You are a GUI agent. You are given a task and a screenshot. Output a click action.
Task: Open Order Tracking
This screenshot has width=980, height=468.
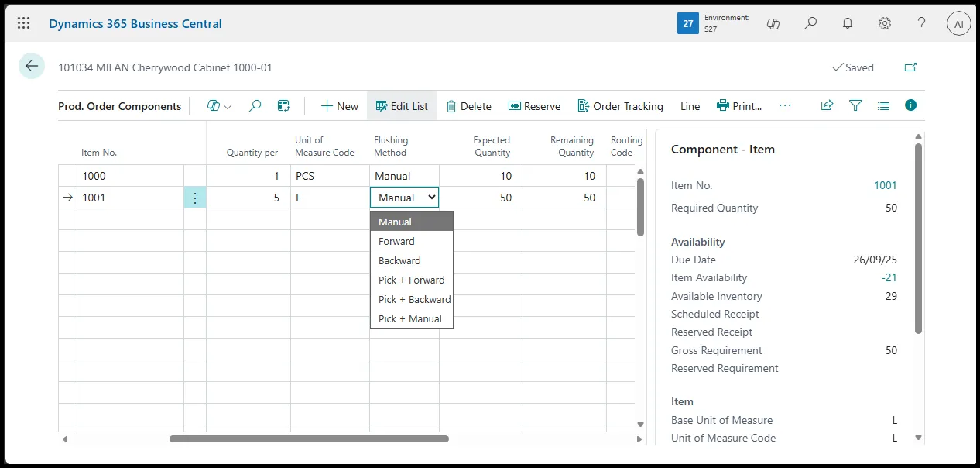pos(620,106)
